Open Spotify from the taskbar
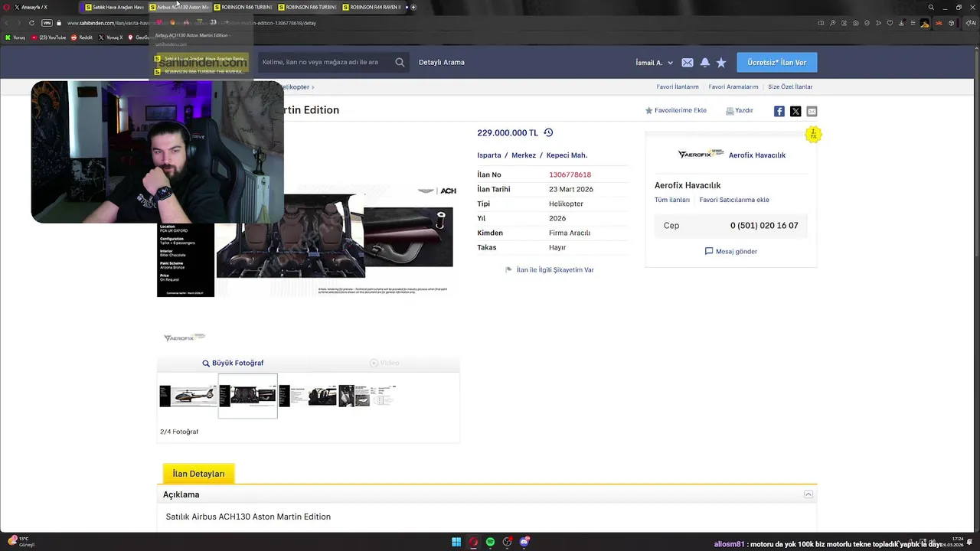This screenshot has width=980, height=551. (x=490, y=542)
